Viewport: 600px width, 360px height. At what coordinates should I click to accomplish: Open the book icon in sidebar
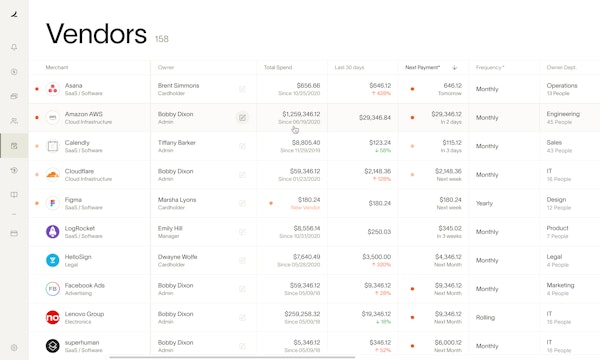pos(14,195)
